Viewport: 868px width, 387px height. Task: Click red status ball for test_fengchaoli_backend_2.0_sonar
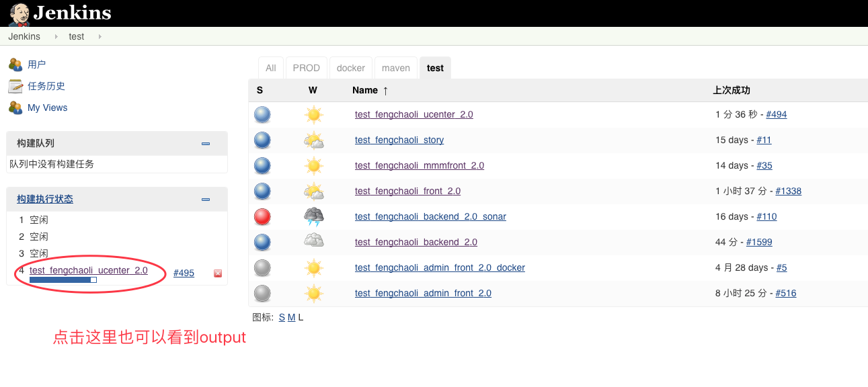pos(262,216)
